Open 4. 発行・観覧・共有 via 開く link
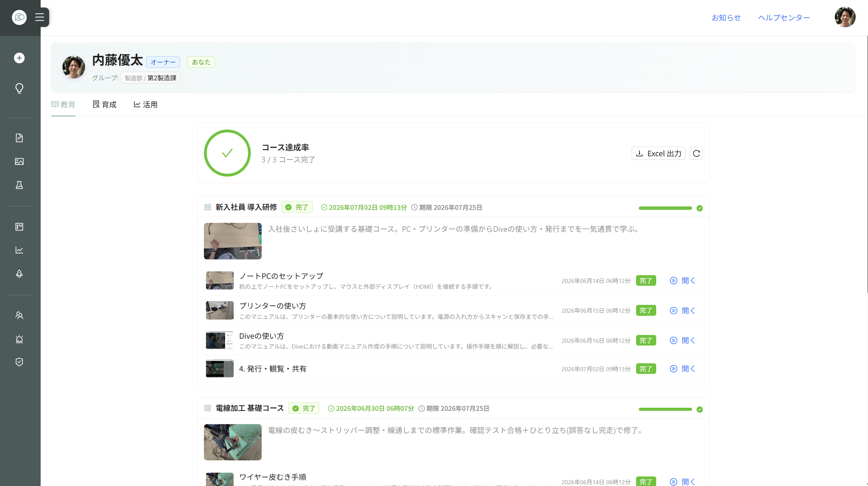Image resolution: width=868 pixels, height=486 pixels. click(688, 369)
